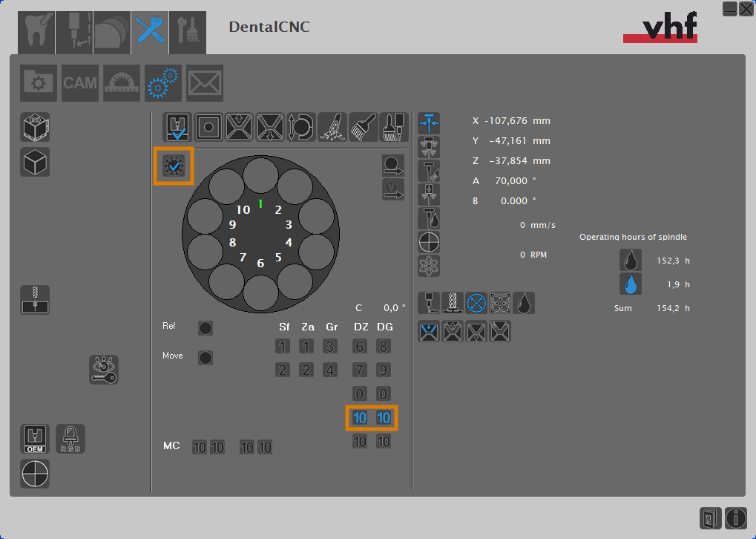Viewport: 756px width, 539px height.
Task: Click the milling bur on holder icon
Action: 453,303
